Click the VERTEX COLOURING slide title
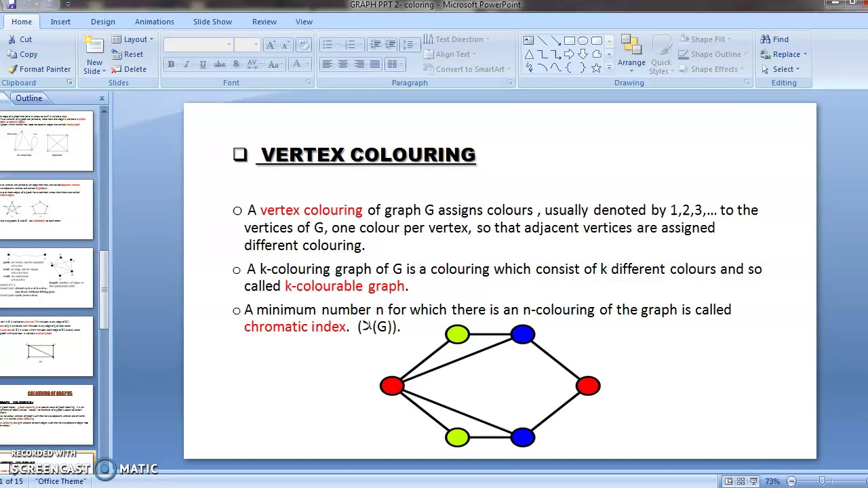Screen dimensions: 868x488 [x=368, y=155]
